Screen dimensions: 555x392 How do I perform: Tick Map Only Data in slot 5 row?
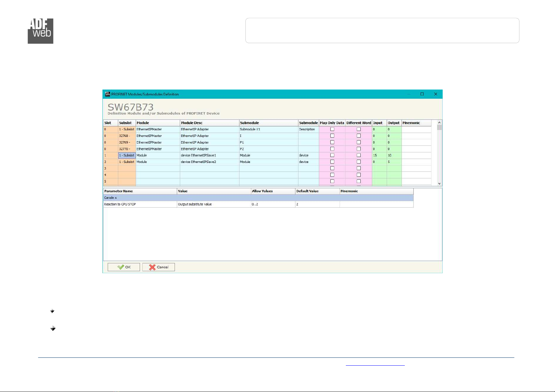(x=332, y=181)
